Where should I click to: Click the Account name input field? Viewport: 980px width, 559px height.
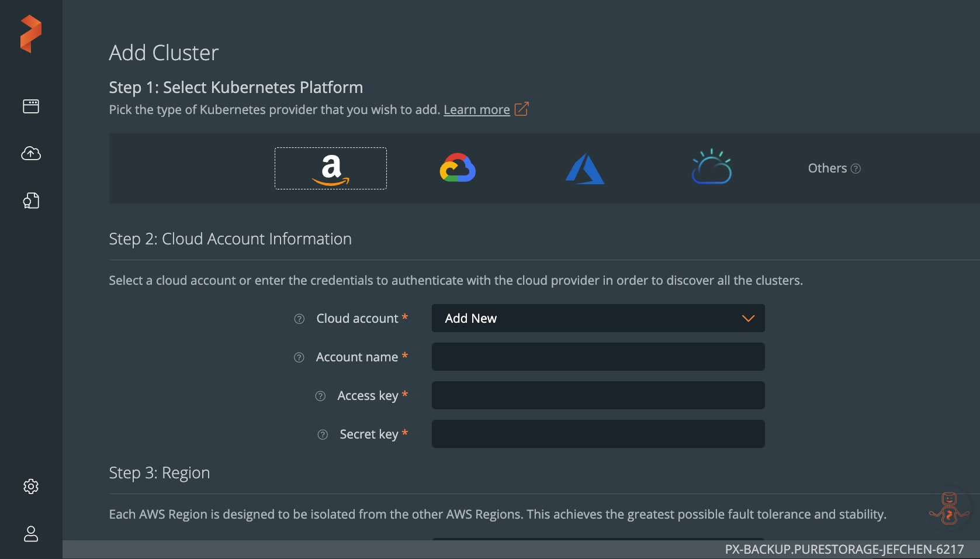click(598, 357)
